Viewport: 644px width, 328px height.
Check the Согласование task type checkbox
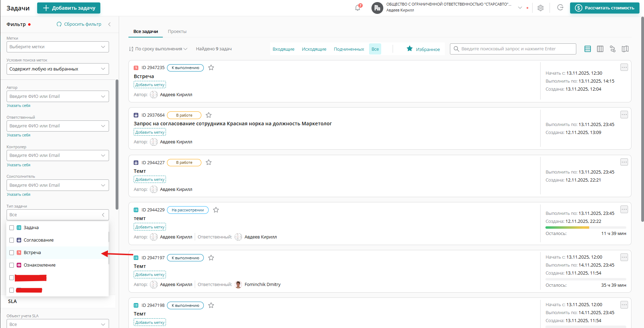pyautogui.click(x=11, y=240)
